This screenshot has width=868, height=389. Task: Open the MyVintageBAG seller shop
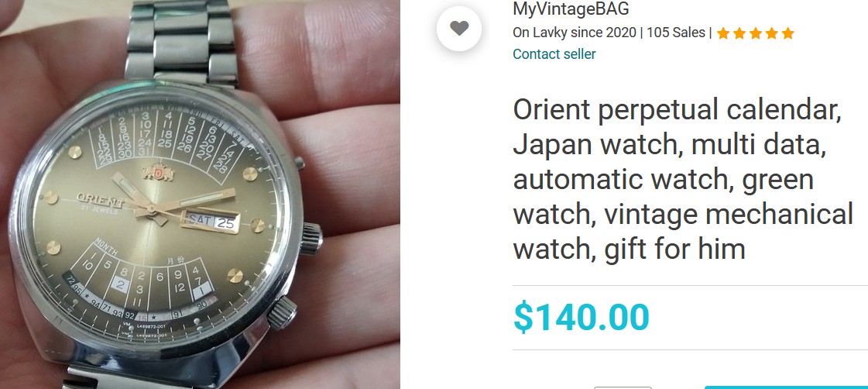571,9
